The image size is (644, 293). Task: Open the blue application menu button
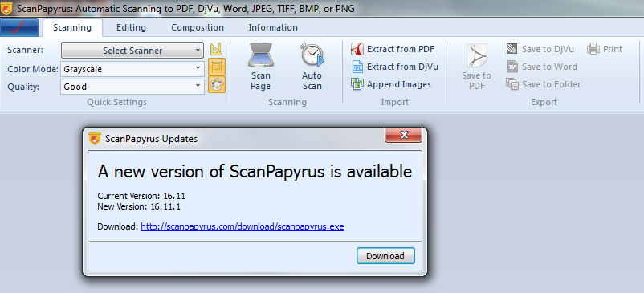coord(19,27)
